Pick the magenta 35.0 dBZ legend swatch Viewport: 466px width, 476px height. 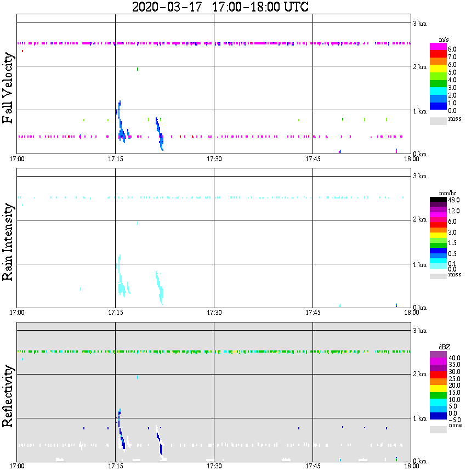click(438, 361)
